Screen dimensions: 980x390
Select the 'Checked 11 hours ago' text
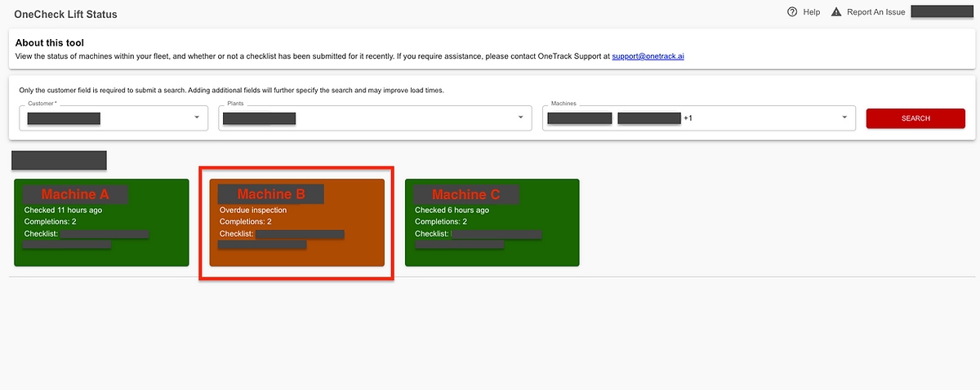point(63,210)
